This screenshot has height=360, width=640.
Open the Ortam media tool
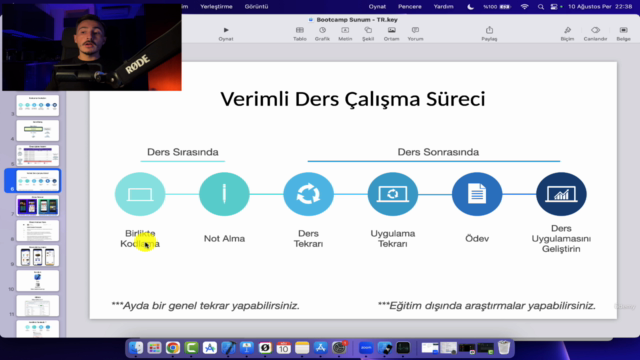click(x=391, y=34)
